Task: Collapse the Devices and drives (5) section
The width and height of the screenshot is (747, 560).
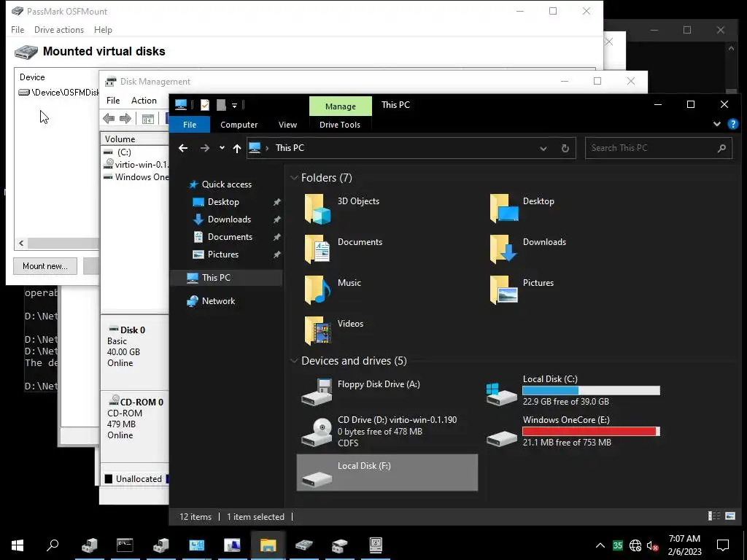Action: (x=294, y=361)
